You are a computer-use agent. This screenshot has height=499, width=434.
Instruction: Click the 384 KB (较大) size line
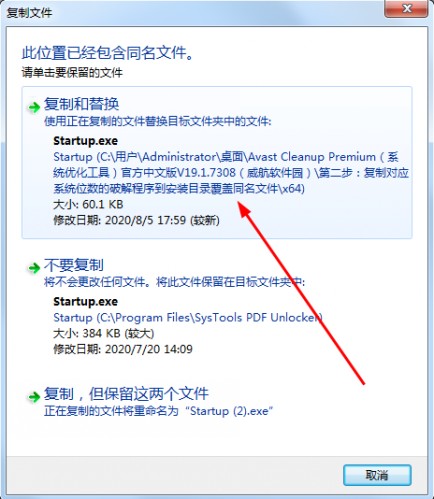pos(103,333)
